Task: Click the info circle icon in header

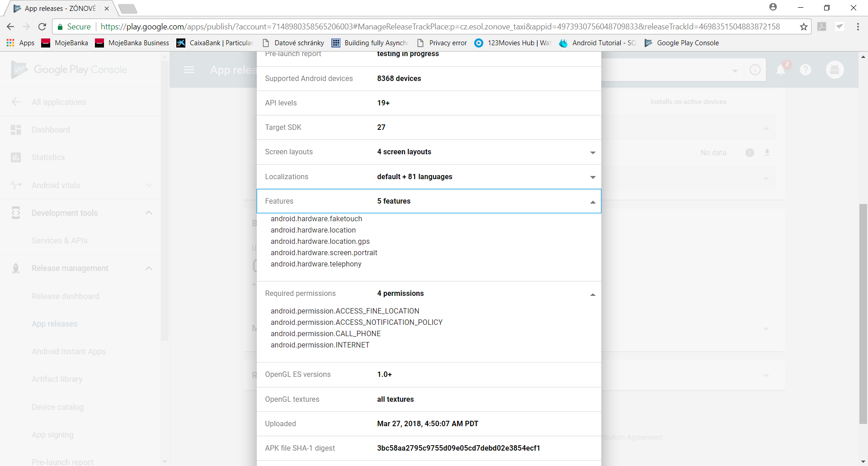Action: [755, 70]
